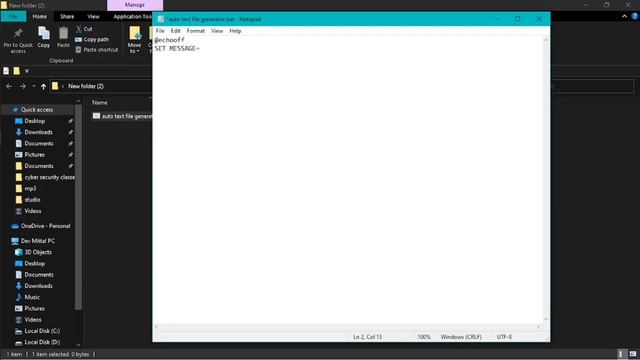Open 3D Objects folder
640x360 pixels.
[x=38, y=252]
